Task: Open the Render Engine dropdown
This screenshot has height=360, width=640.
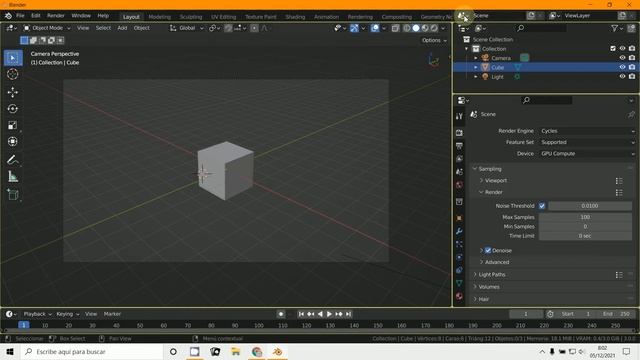Action: (x=587, y=131)
